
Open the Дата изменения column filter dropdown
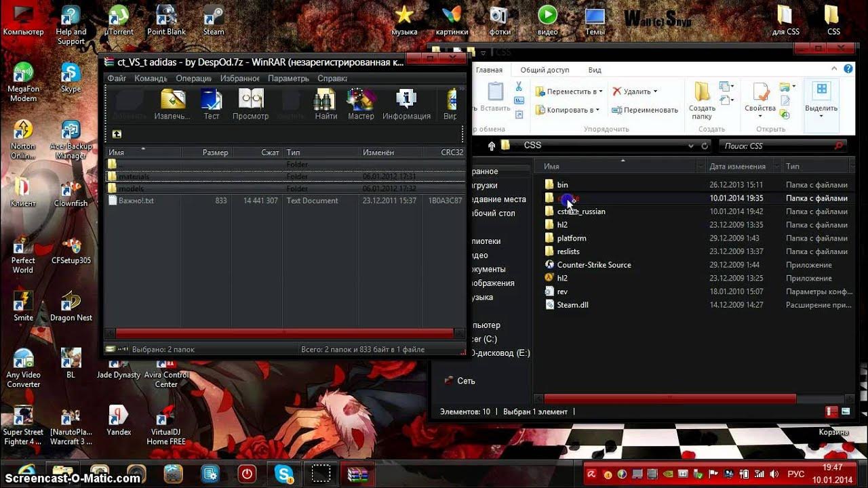(776, 166)
